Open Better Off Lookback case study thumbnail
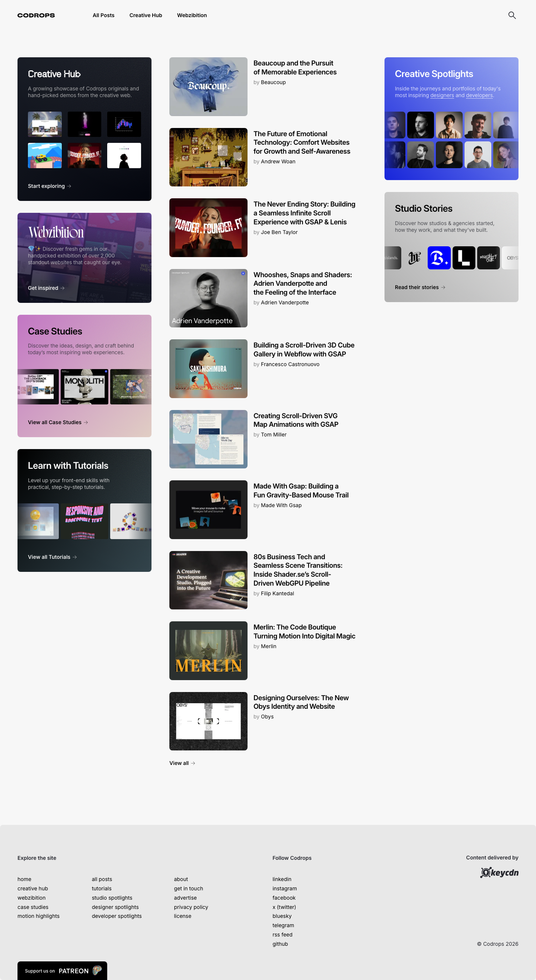Image resolution: width=536 pixels, height=980 pixels. 38,387
